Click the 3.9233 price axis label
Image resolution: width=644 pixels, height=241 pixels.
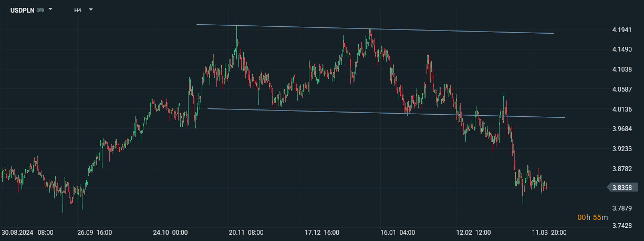[623, 149]
